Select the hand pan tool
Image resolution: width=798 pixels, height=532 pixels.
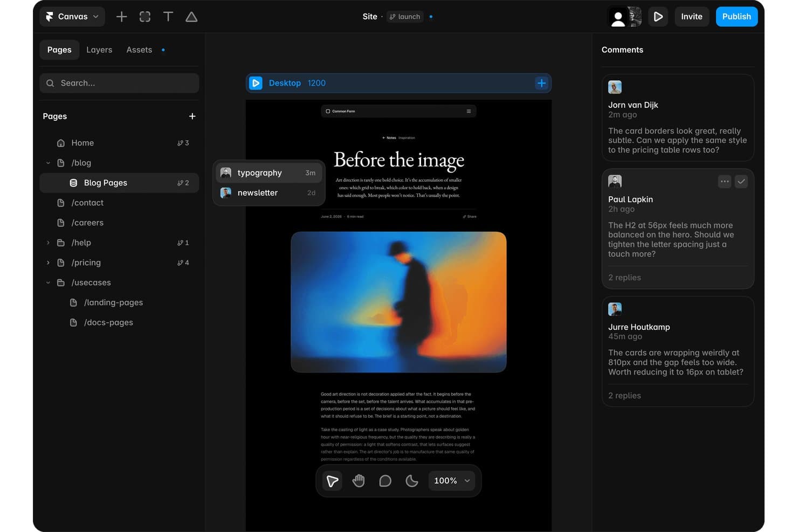coord(359,481)
